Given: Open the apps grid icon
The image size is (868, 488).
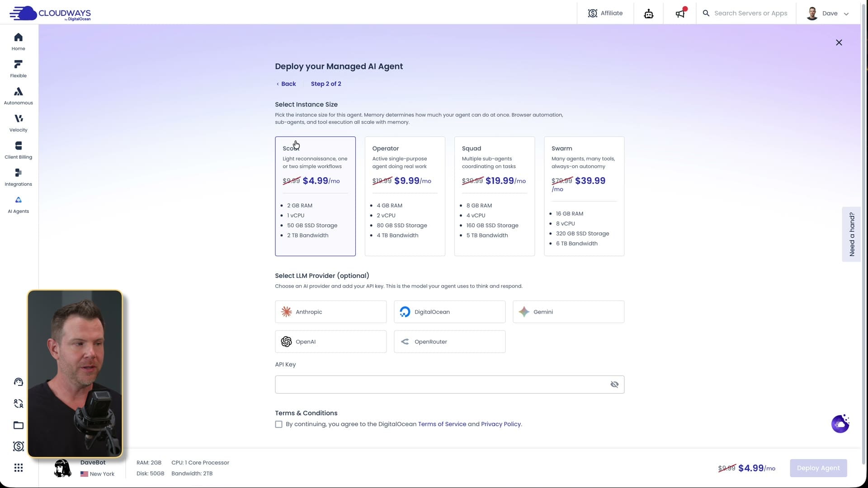Looking at the screenshot, I should click(18, 468).
